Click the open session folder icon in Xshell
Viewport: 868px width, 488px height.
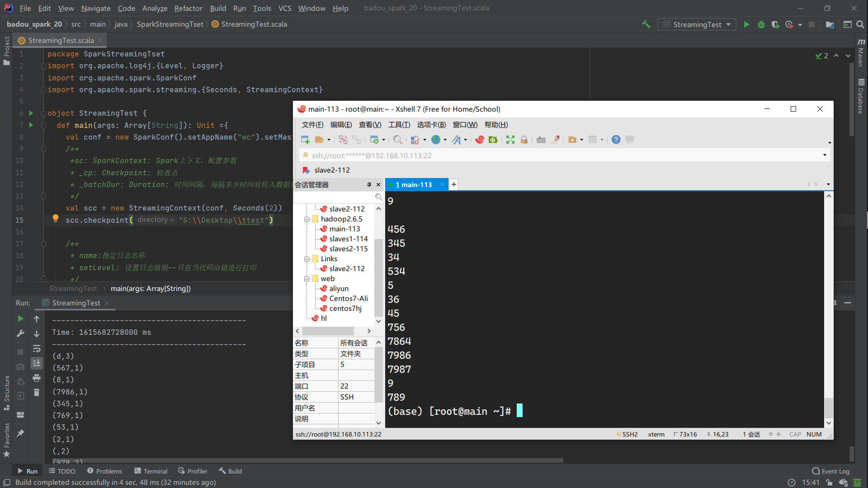[319, 140]
